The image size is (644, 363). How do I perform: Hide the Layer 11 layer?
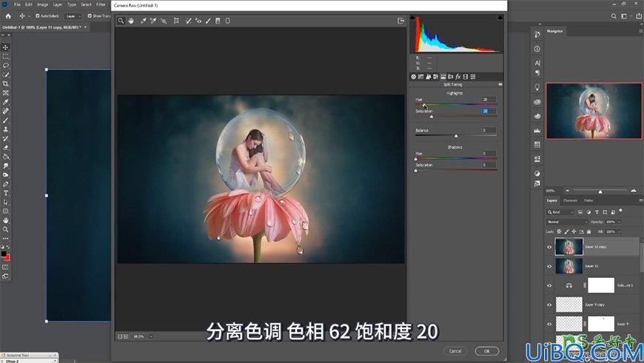[549, 266]
